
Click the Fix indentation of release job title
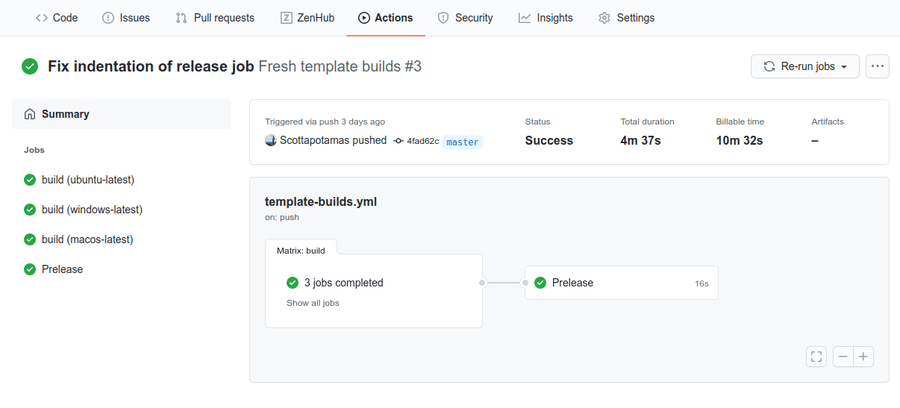[x=151, y=67]
